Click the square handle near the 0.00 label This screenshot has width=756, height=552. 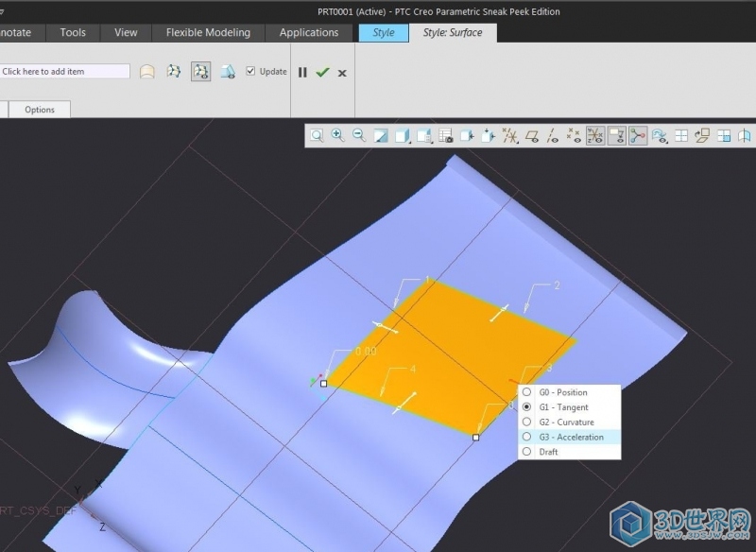(323, 383)
